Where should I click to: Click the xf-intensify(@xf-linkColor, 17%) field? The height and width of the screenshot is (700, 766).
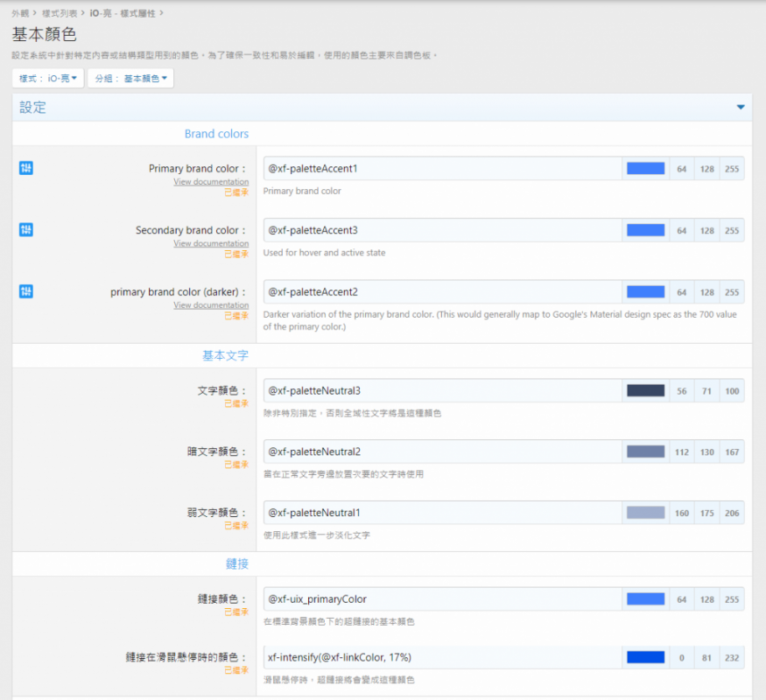pos(442,657)
